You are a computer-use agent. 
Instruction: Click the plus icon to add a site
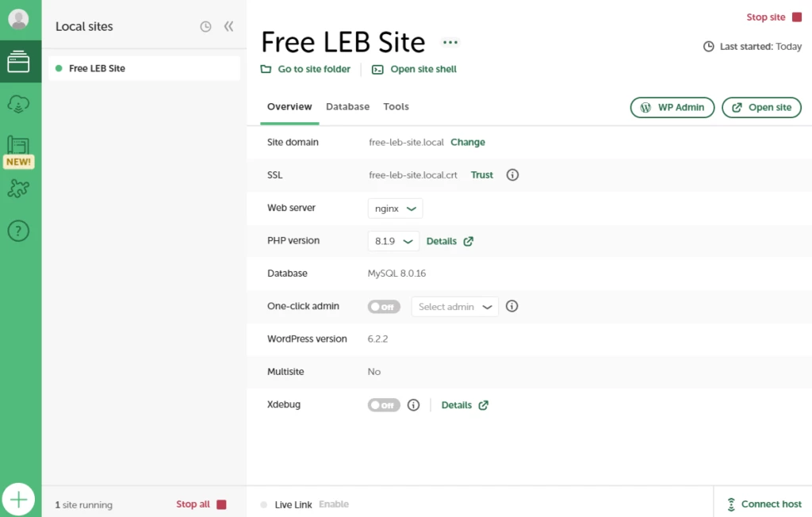[18, 500]
